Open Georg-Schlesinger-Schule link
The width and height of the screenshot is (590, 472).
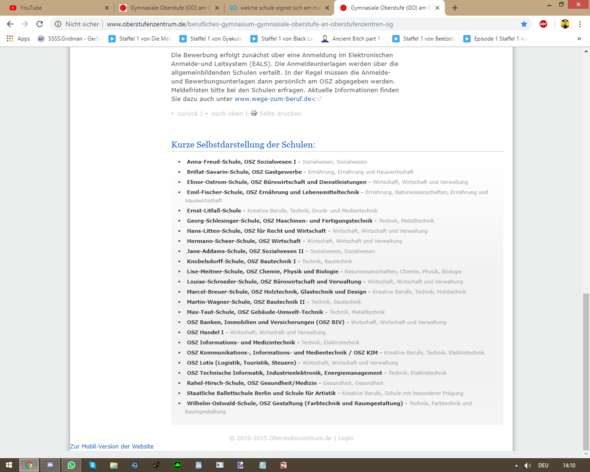coord(280,221)
